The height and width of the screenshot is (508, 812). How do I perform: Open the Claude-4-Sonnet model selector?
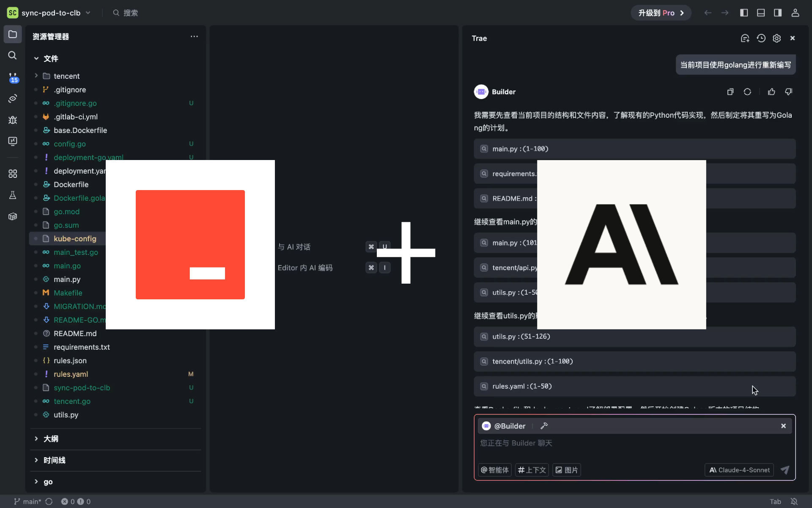[x=739, y=470]
